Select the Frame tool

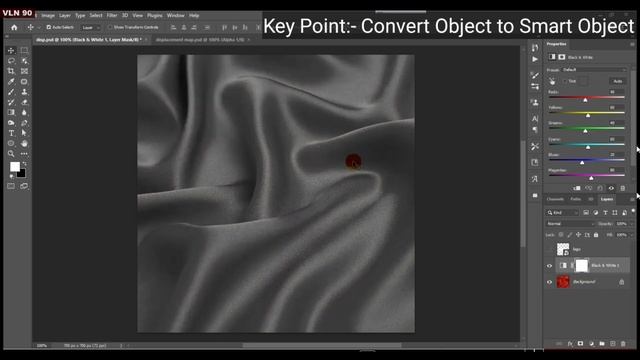[24, 71]
